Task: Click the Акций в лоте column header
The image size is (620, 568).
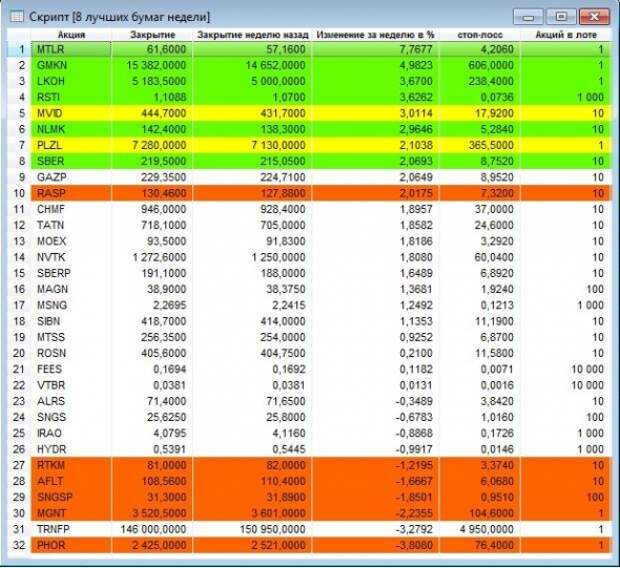Action: click(566, 35)
